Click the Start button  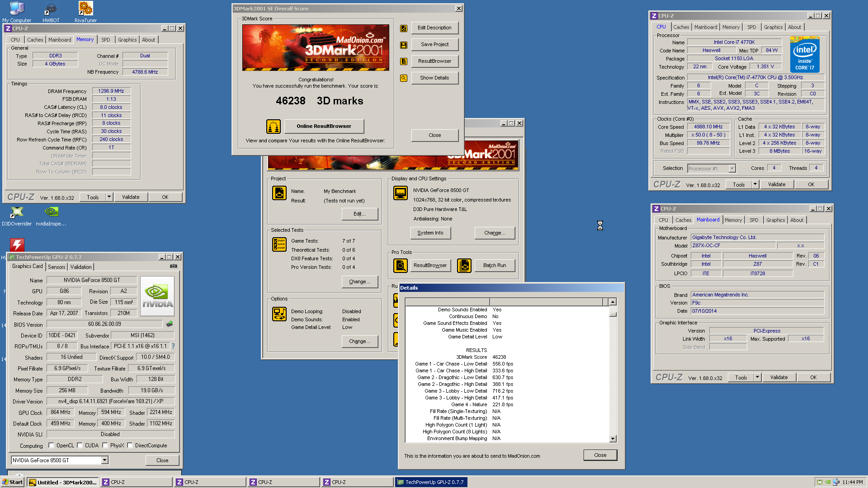13,482
